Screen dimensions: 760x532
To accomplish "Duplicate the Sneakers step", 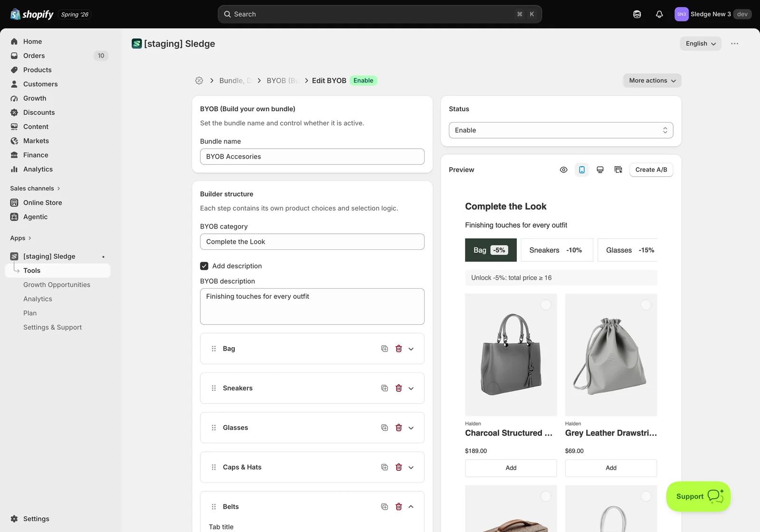I will click(x=385, y=388).
